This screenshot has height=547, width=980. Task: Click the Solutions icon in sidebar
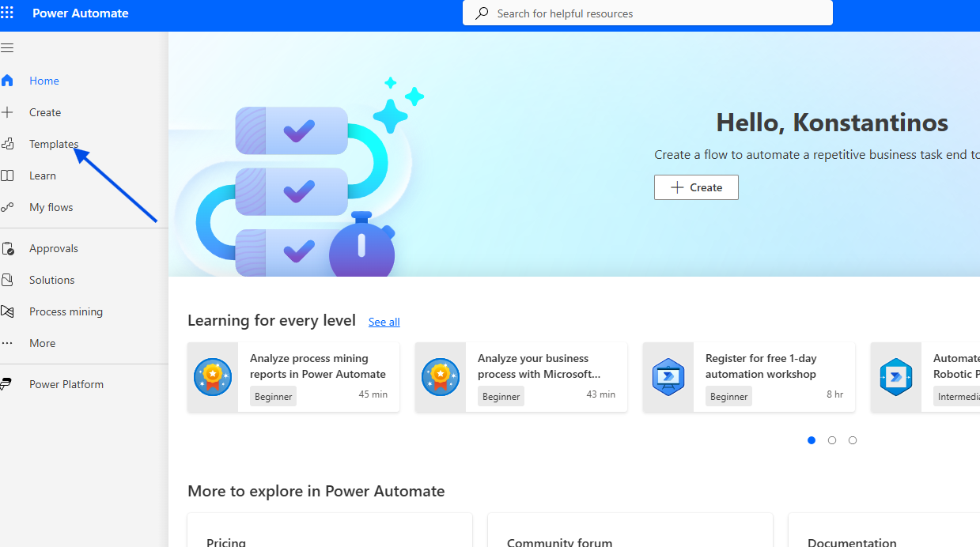click(7, 280)
